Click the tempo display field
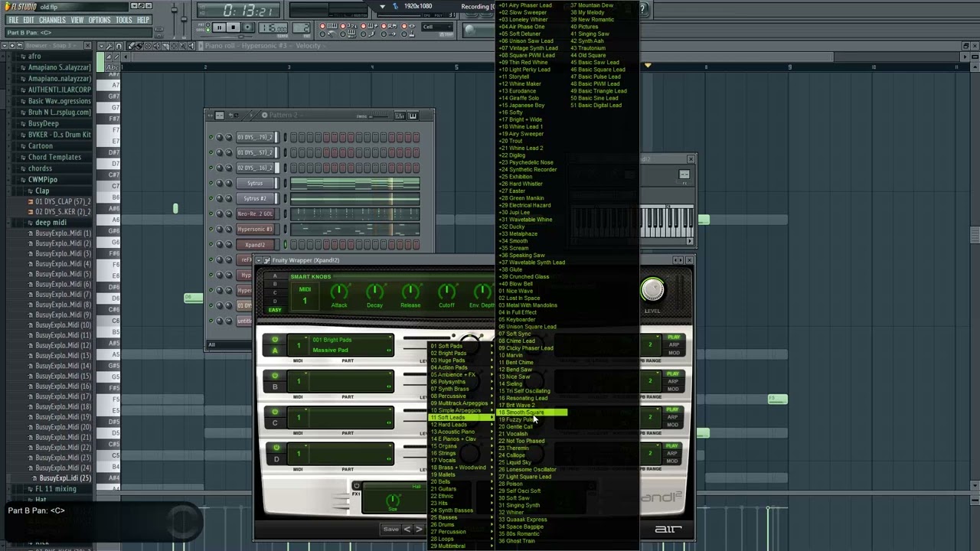The height and width of the screenshot is (551, 980). [273, 28]
